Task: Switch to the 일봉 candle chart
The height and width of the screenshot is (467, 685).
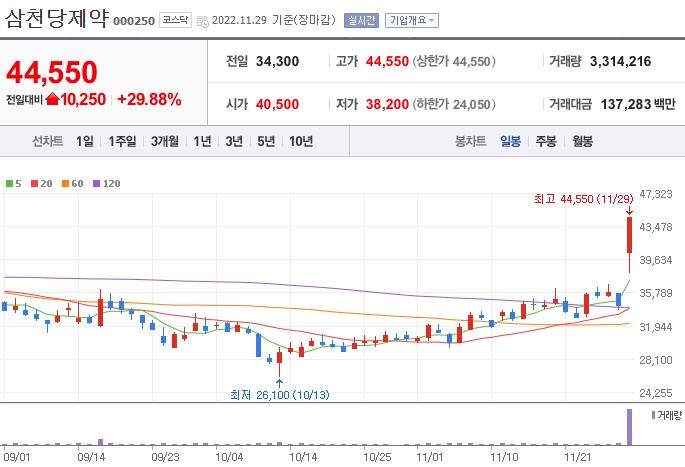Action: coord(510,141)
